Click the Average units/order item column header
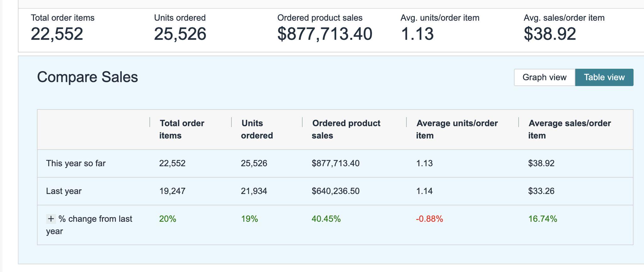This screenshot has width=644, height=272. pyautogui.click(x=457, y=129)
